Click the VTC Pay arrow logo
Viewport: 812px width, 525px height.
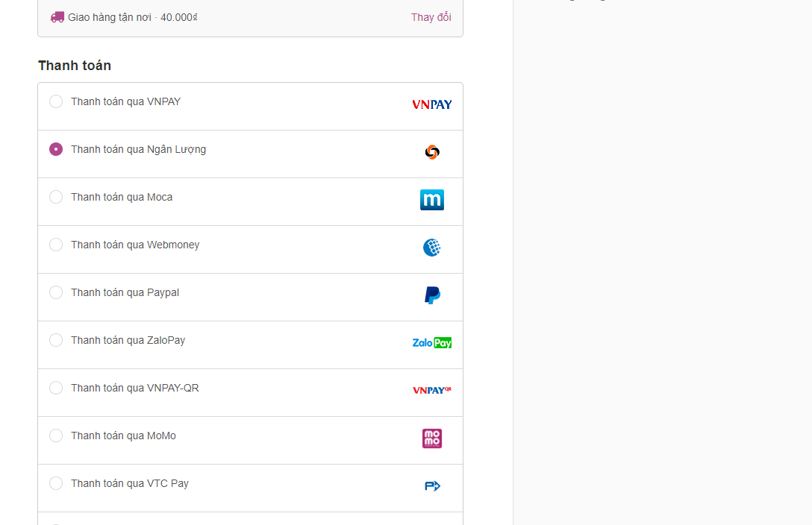pyautogui.click(x=432, y=486)
